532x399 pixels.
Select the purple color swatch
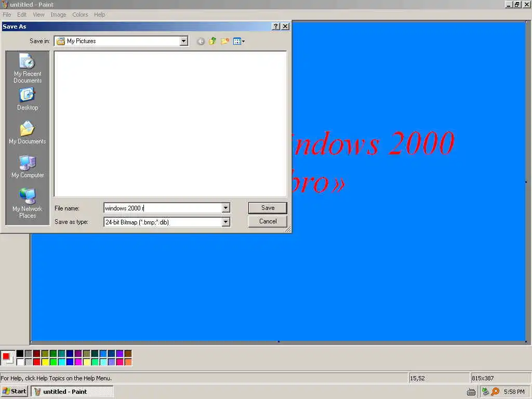[x=78, y=353]
